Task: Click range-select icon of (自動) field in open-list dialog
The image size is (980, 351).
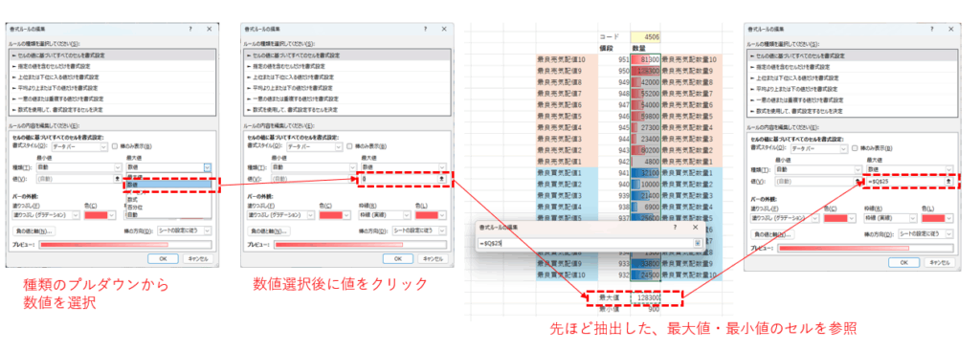Action: (x=117, y=178)
